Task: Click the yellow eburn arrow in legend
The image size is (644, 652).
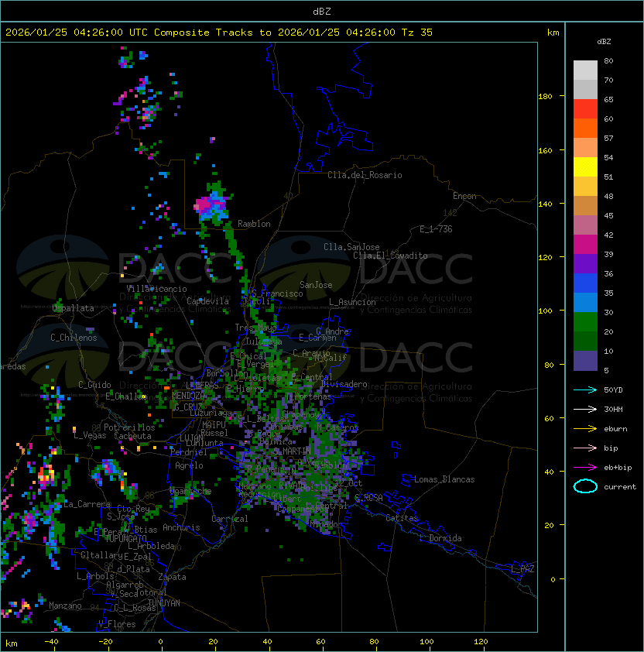Action: click(585, 429)
